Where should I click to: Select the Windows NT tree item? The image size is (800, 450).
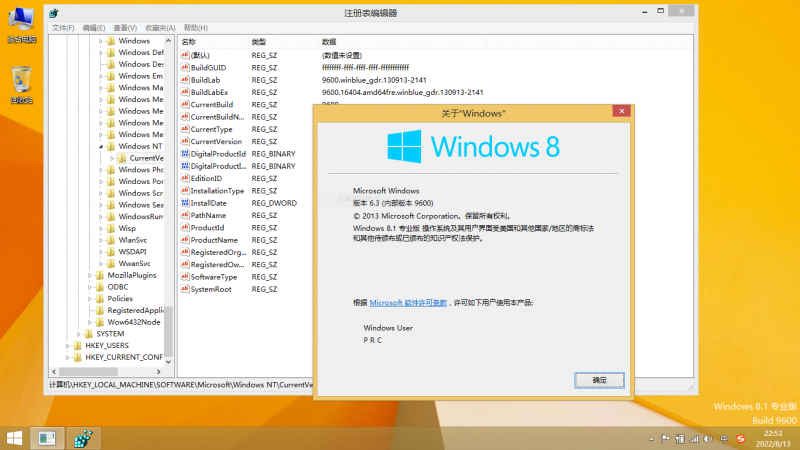(140, 146)
